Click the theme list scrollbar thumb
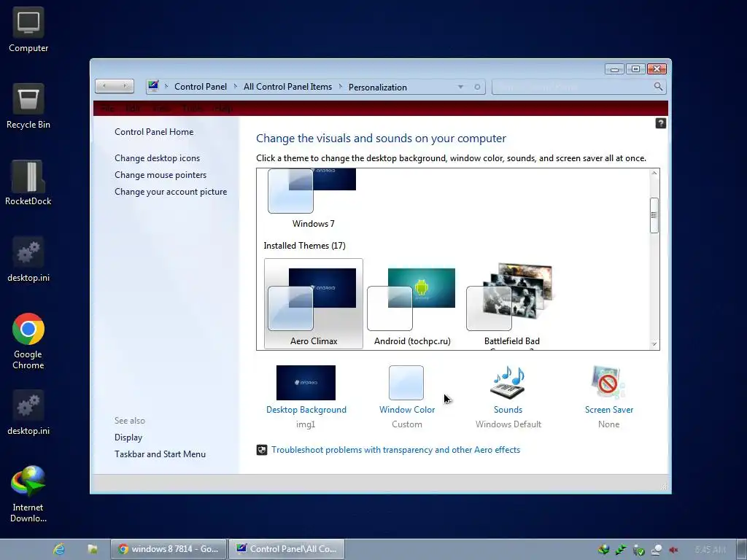 pyautogui.click(x=654, y=215)
